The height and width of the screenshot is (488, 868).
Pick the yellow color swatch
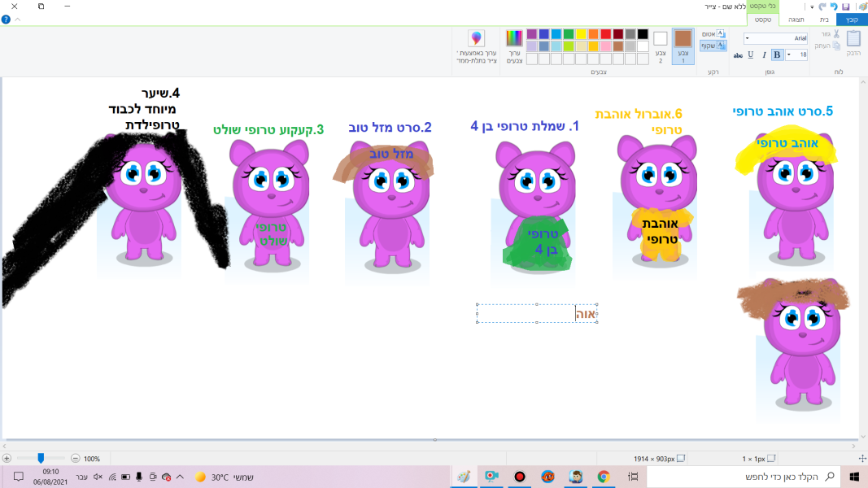[581, 34]
